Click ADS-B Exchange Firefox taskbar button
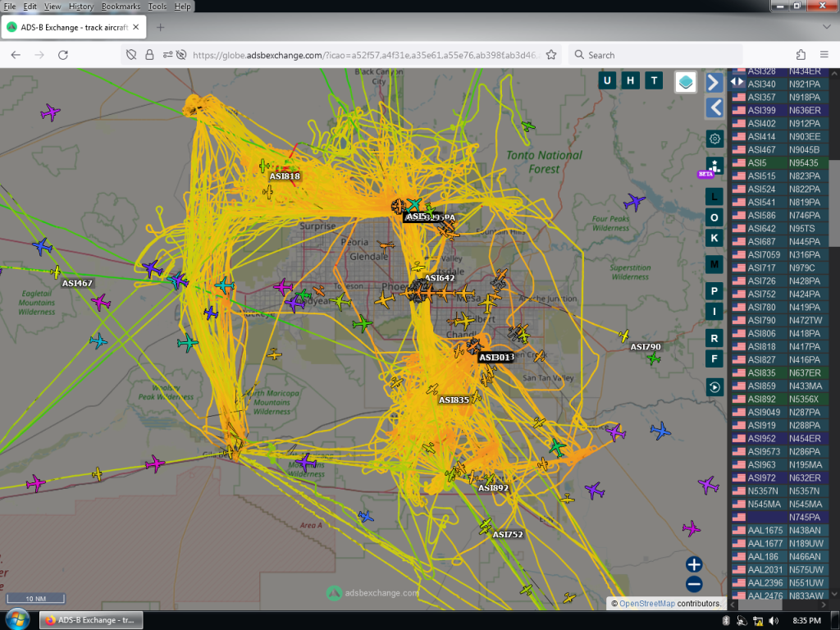 (91, 620)
